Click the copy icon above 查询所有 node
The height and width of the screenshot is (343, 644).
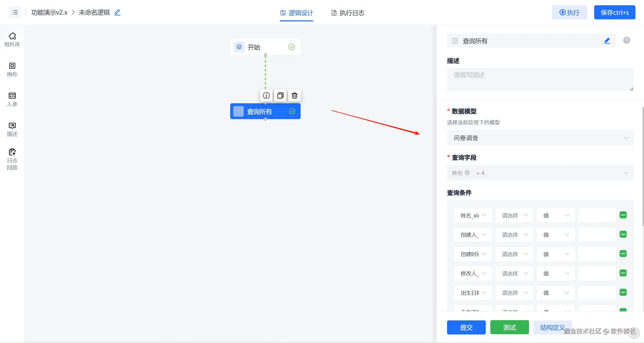pyautogui.click(x=280, y=95)
